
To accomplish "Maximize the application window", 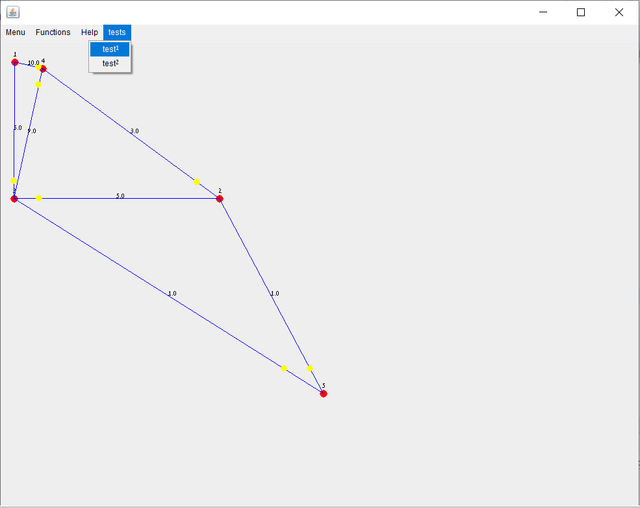I will click(581, 12).
